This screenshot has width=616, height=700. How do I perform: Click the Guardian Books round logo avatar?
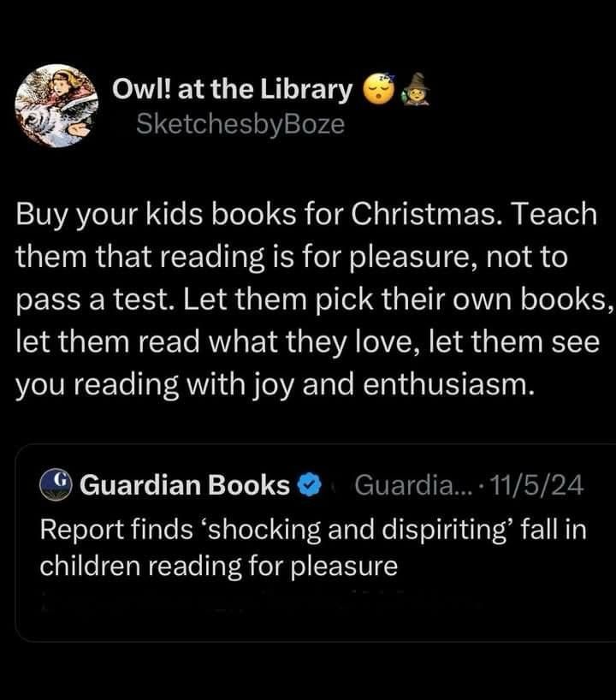point(56,484)
